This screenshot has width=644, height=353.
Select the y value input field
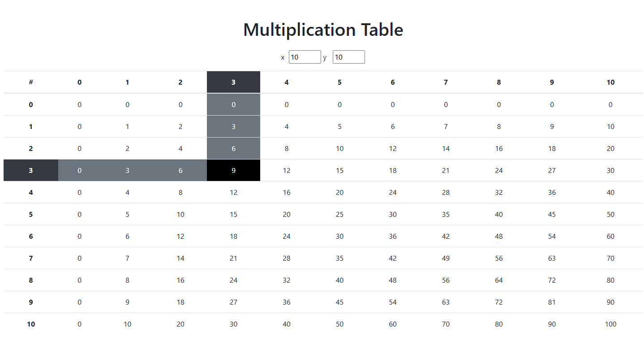pos(348,57)
